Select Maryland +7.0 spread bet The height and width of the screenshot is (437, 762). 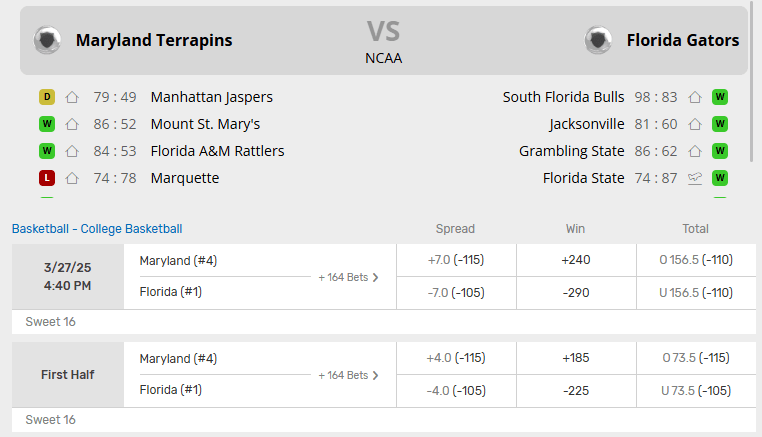tap(455, 260)
